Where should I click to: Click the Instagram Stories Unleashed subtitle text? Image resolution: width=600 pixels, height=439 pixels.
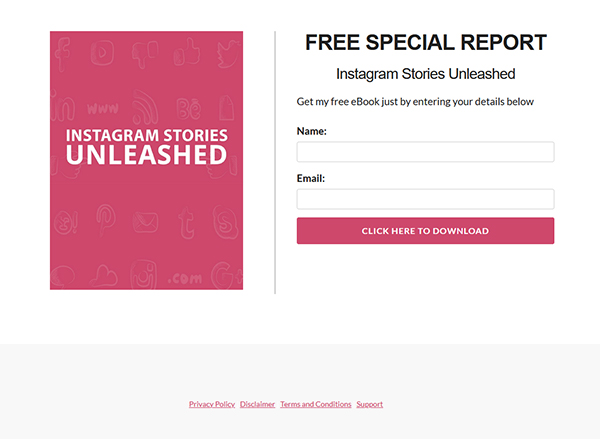coord(426,74)
